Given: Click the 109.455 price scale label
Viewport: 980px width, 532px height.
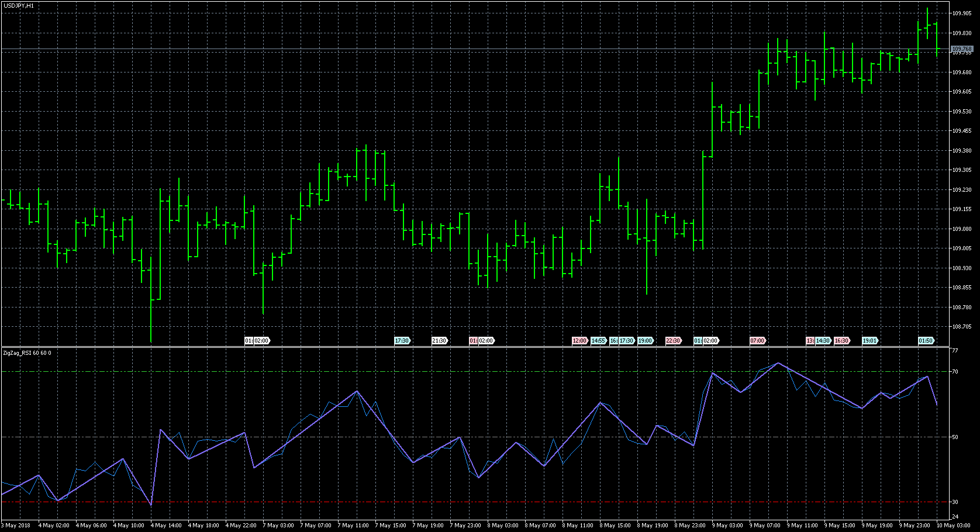Looking at the screenshot, I should click(962, 131).
